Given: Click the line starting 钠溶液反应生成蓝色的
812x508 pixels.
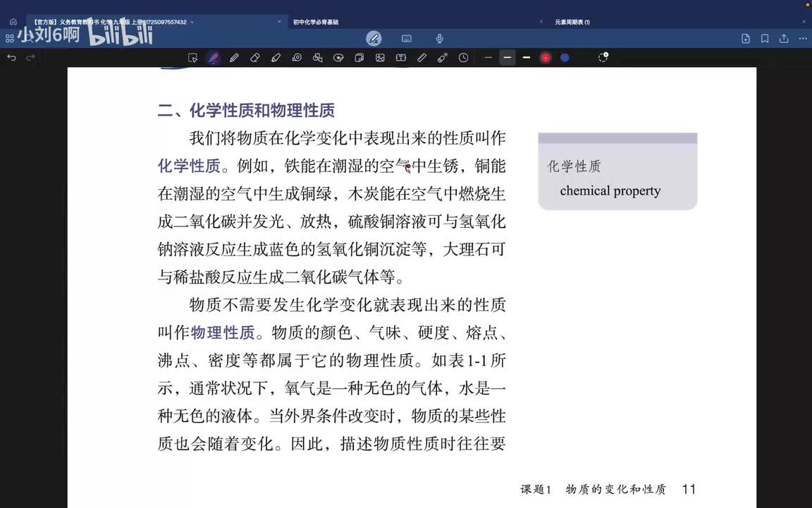Looking at the screenshot, I should [x=331, y=249].
